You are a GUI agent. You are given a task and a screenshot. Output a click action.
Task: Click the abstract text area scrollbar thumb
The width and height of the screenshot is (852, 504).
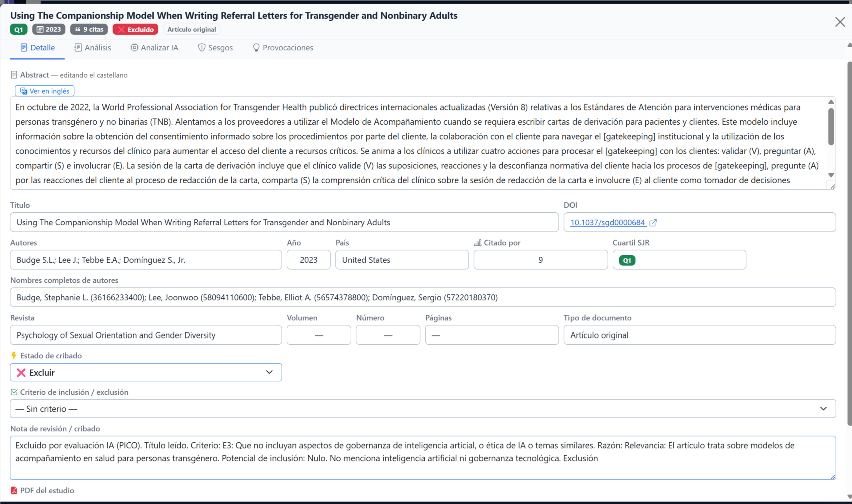tap(831, 126)
